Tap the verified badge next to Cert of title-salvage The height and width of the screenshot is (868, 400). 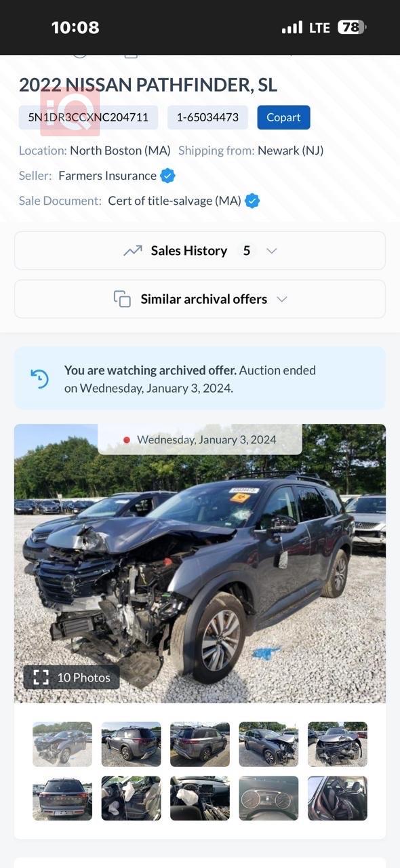252,201
